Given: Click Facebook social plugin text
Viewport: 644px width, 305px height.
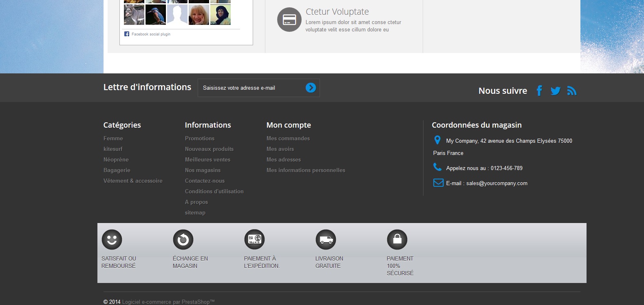Looking at the screenshot, I should coord(151,34).
